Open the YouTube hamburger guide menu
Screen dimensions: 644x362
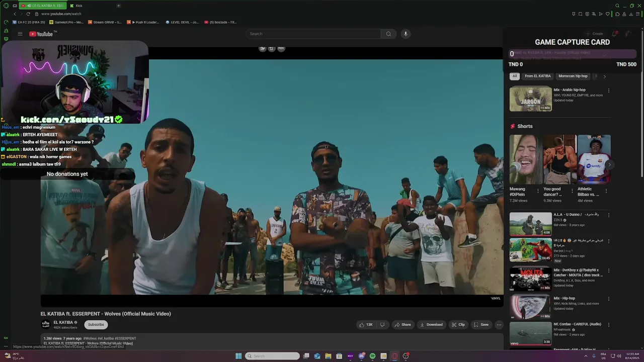(20, 34)
